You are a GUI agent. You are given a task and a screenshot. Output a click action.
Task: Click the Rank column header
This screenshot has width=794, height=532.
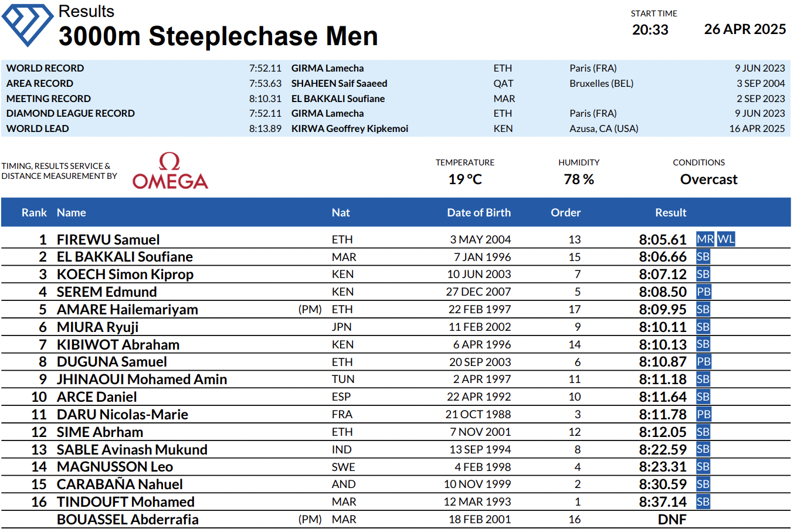tap(34, 213)
